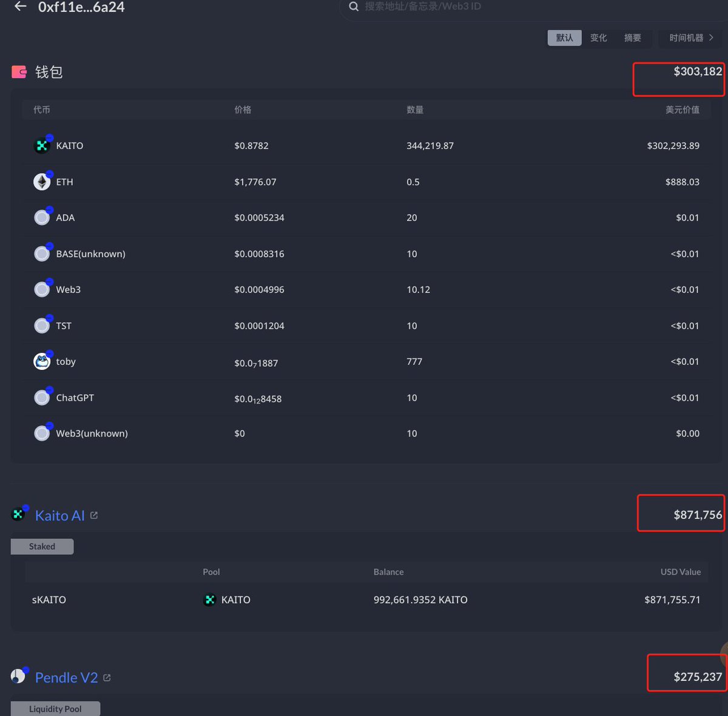The image size is (728, 716).
Task: Click the ChatGPT token icon
Action: coord(42,398)
